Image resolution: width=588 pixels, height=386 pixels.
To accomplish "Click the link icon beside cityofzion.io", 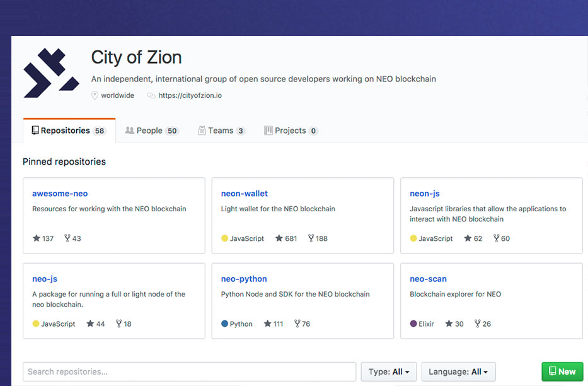I will tap(151, 96).
